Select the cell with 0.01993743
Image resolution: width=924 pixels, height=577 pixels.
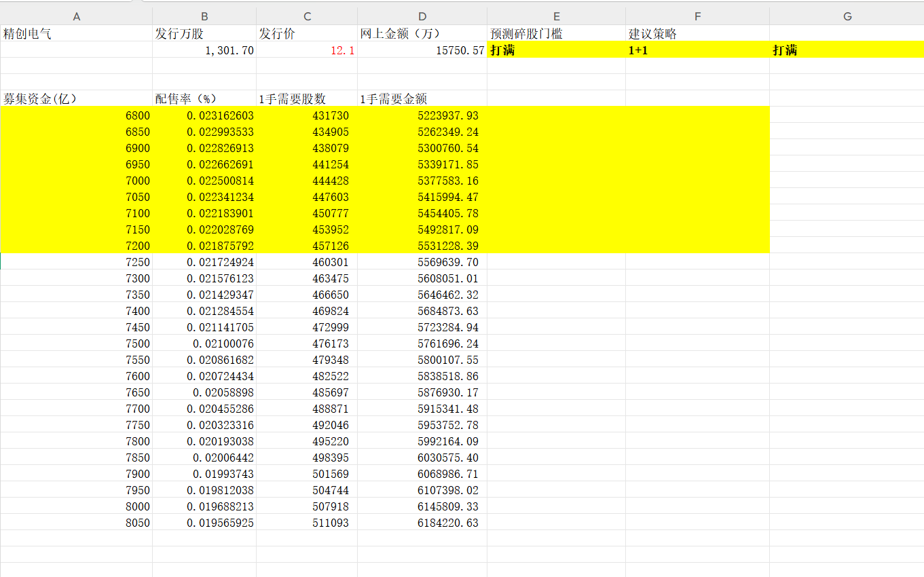(204, 474)
